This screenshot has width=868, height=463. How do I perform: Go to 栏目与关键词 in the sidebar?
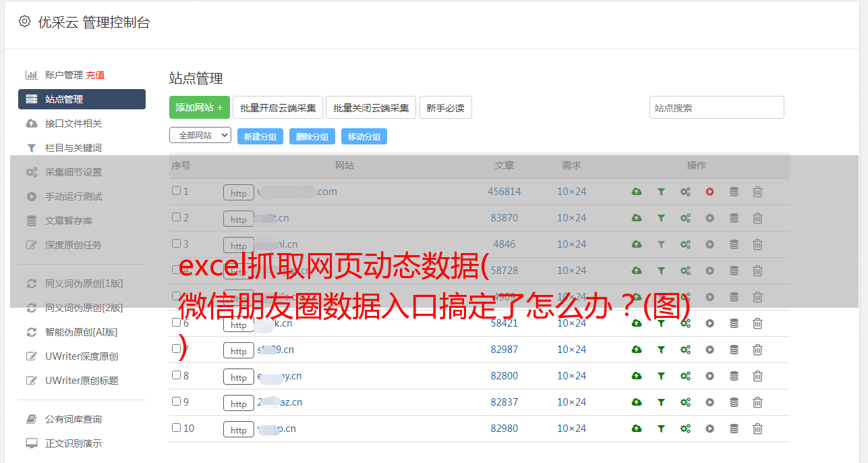(74, 148)
